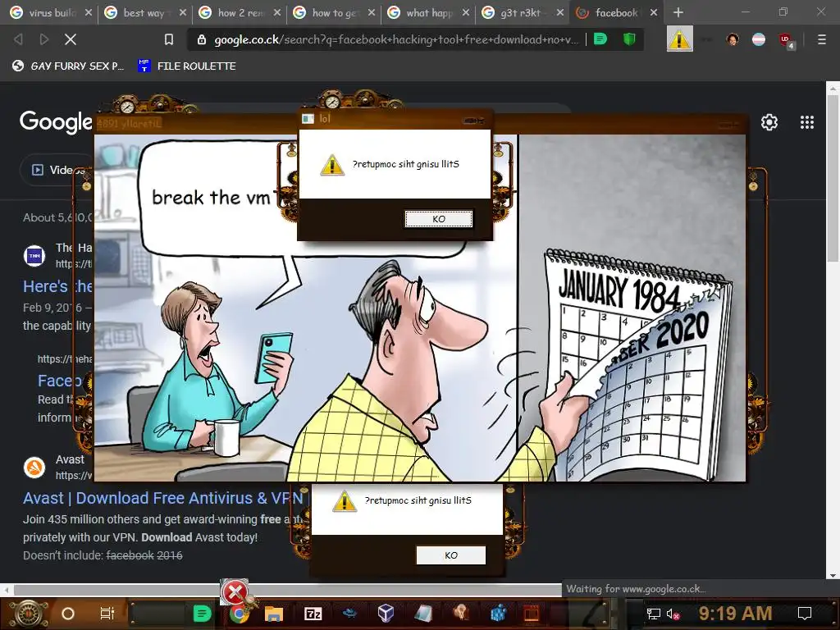Open the red window app on taskbar
Image resolution: width=840 pixels, height=630 pixels.
click(532, 614)
